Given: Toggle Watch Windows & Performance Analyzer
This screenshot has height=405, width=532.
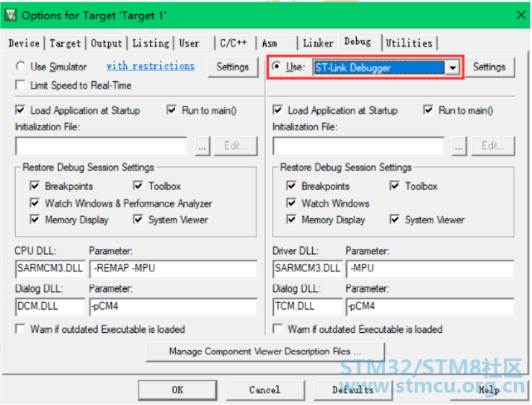Looking at the screenshot, I should [x=35, y=202].
